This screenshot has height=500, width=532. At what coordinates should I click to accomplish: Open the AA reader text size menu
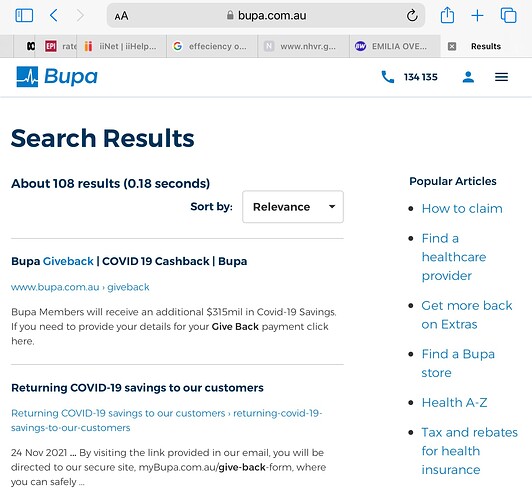coord(121,16)
